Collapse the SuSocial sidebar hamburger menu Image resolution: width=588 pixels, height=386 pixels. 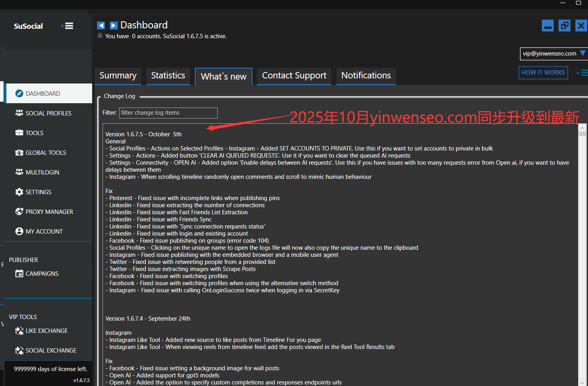point(69,26)
